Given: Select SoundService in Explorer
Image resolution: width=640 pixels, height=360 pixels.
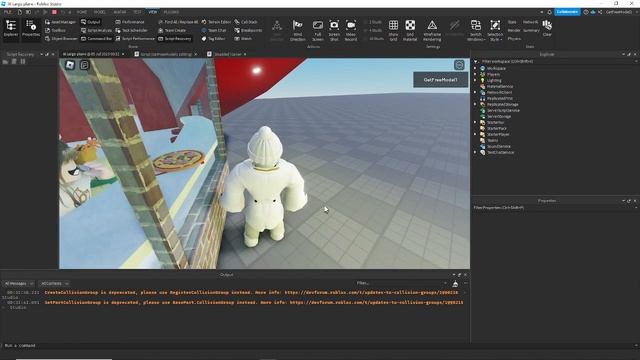Looking at the screenshot, I should (x=498, y=146).
